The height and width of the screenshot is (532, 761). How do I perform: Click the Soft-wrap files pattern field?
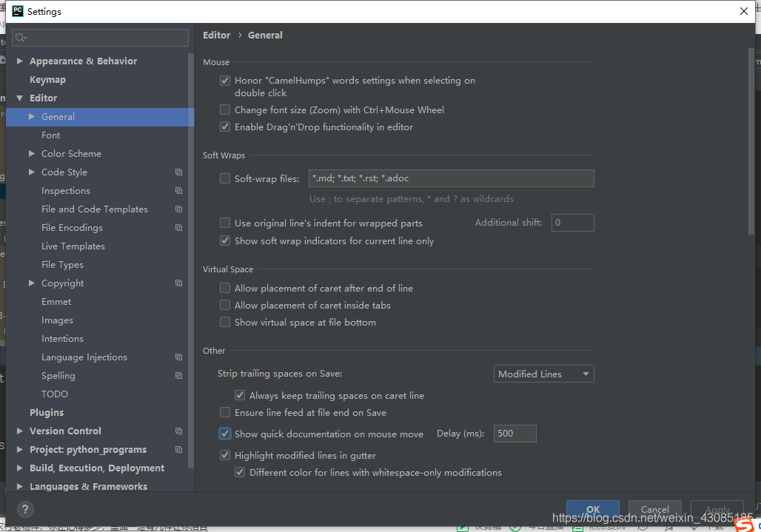coord(451,178)
